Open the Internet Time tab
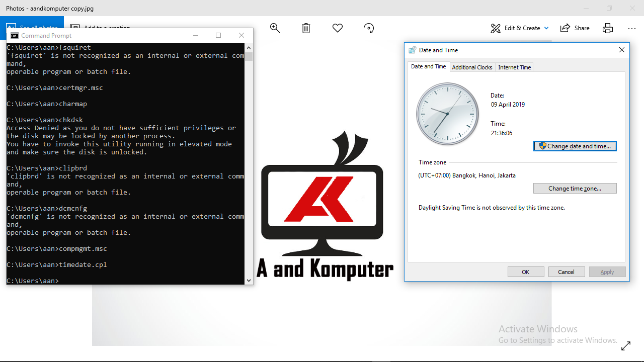 click(514, 67)
